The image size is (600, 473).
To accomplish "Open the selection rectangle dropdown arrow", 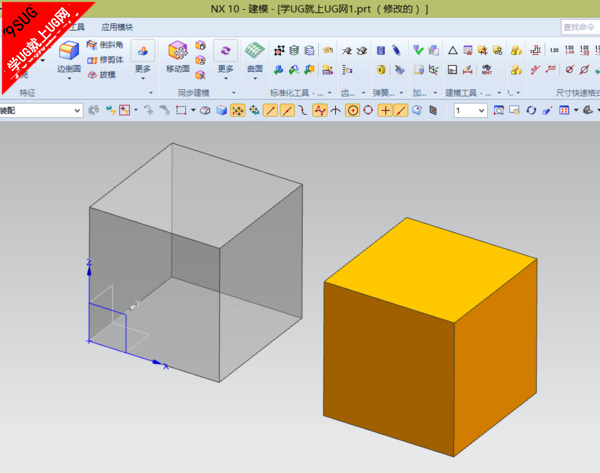I will 193,111.
